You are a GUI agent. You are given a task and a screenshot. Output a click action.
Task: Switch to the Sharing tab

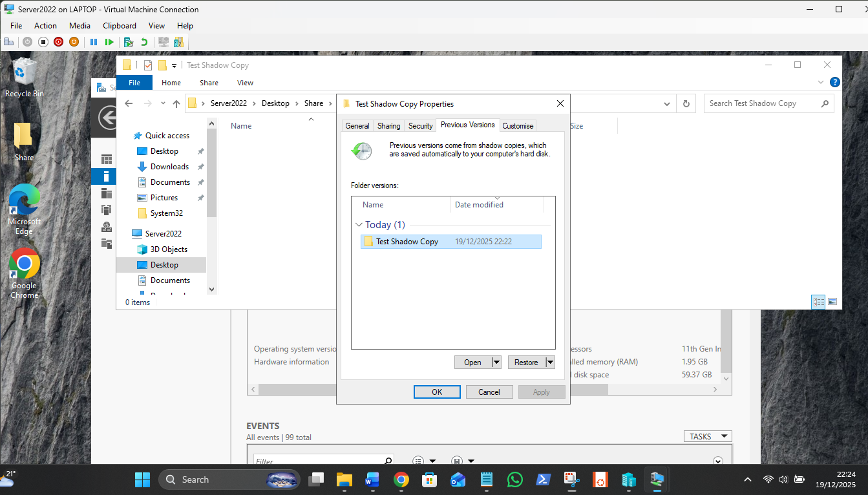click(x=388, y=126)
